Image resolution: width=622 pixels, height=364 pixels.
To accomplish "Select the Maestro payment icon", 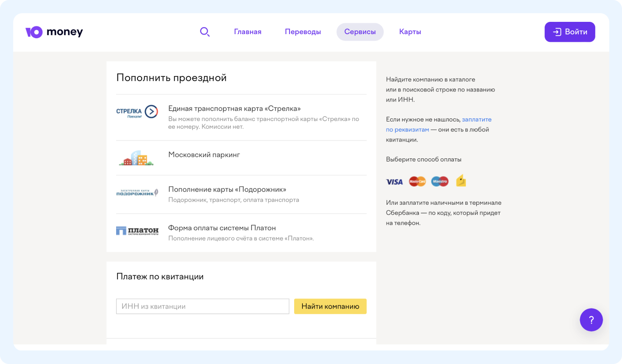I will coord(439,182).
